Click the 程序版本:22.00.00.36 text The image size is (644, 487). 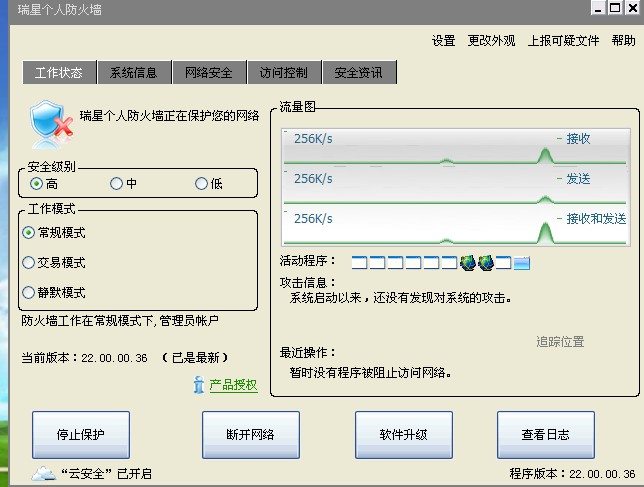click(x=573, y=474)
